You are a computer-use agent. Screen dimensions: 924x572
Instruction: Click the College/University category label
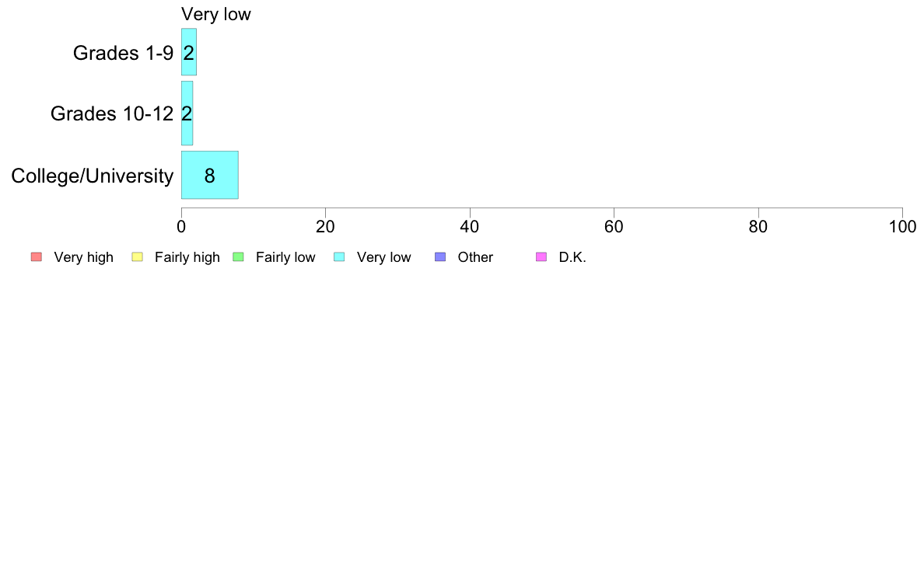[93, 176]
